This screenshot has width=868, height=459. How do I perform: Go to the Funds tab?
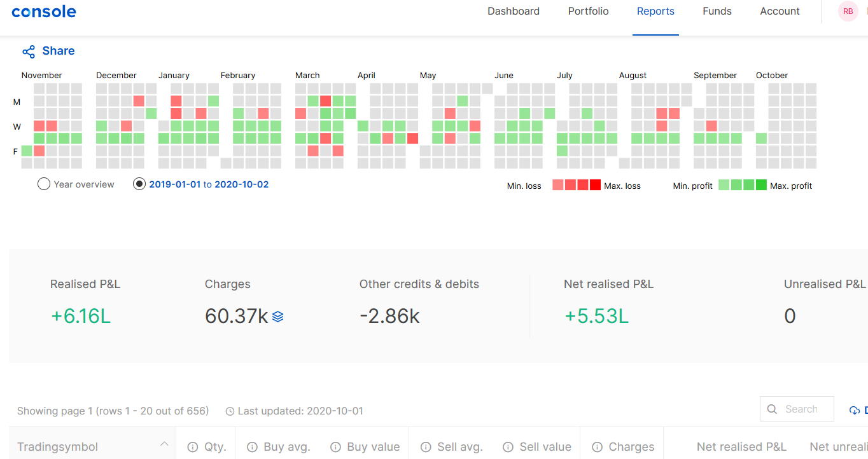(717, 11)
